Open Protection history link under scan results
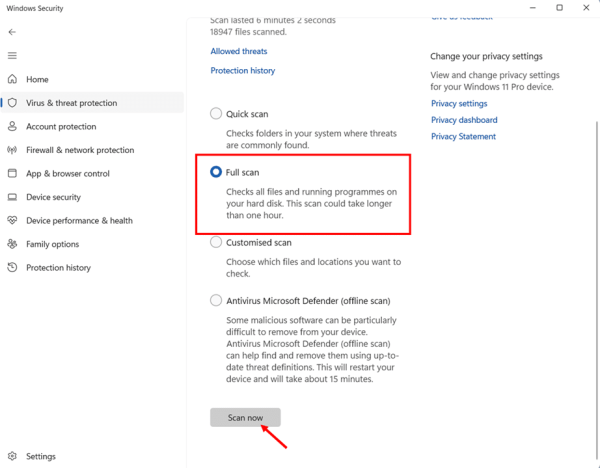This screenshot has height=468, width=600. (x=243, y=70)
